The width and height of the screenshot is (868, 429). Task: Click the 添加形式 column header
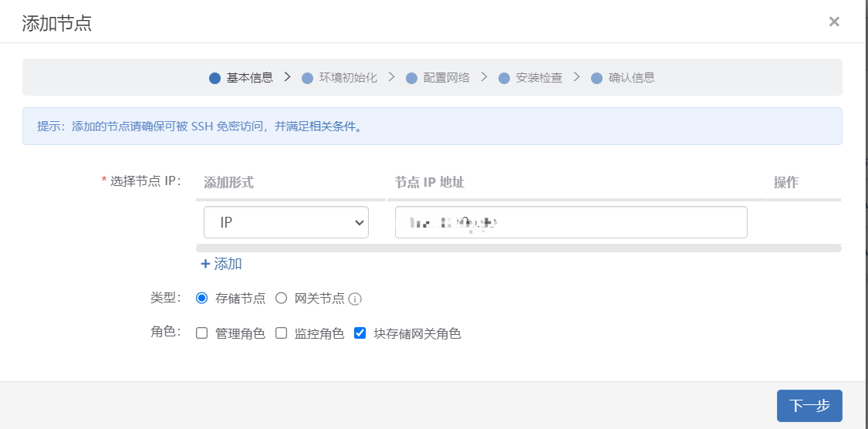(228, 182)
